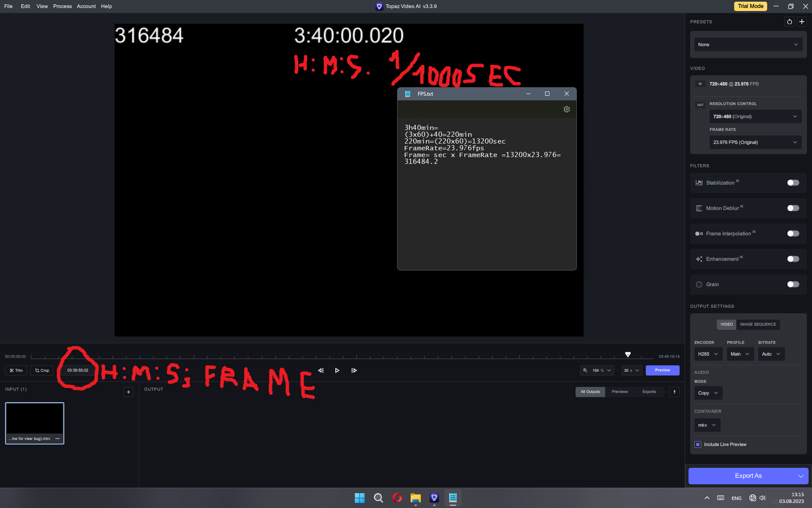Click the Preview button

[x=662, y=370]
